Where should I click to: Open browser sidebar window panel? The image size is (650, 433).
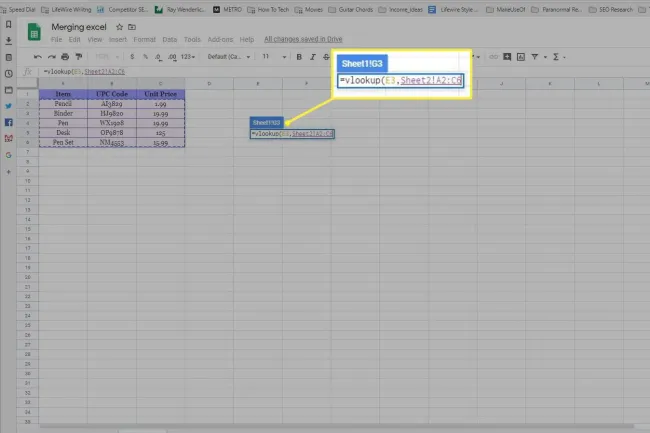8,90
